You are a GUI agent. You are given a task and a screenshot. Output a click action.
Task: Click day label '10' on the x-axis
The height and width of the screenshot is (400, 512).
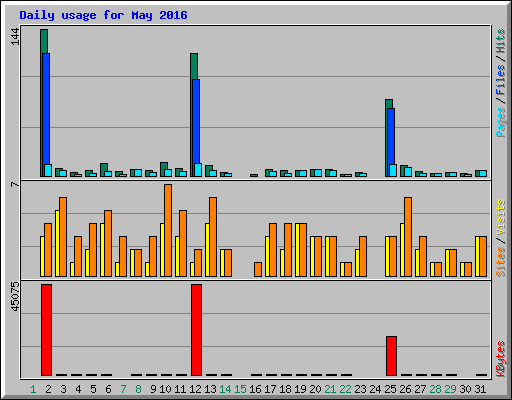pyautogui.click(x=165, y=389)
